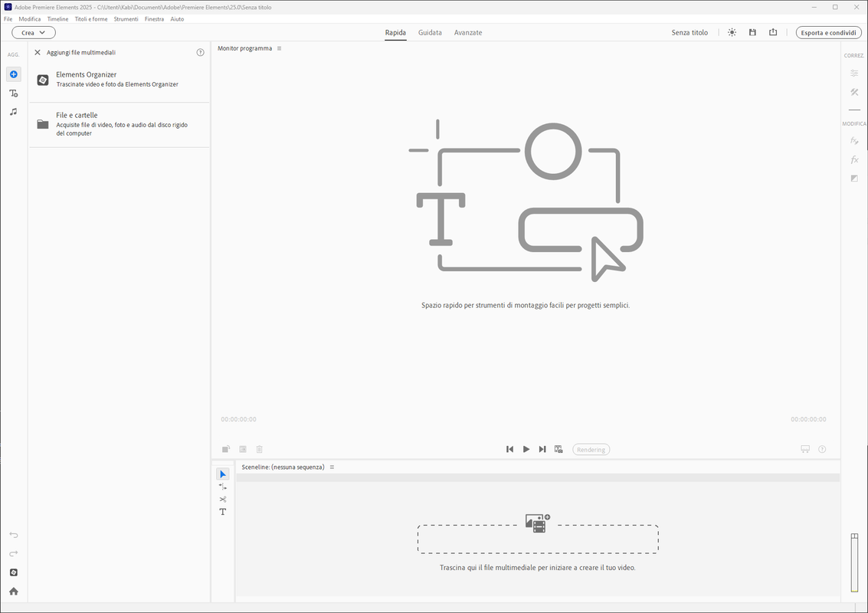The image size is (868, 613).
Task: Click the trash delete icon below monitor
Action: pos(259,449)
